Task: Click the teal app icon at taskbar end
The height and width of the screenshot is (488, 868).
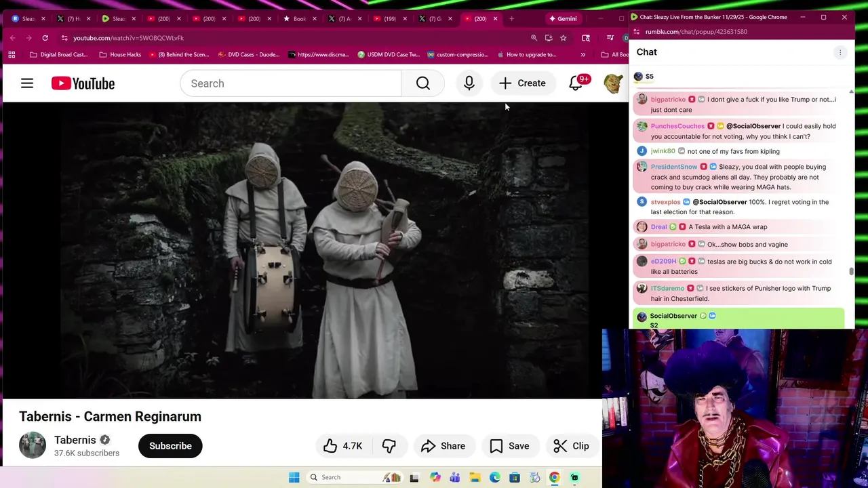Action: [574, 477]
